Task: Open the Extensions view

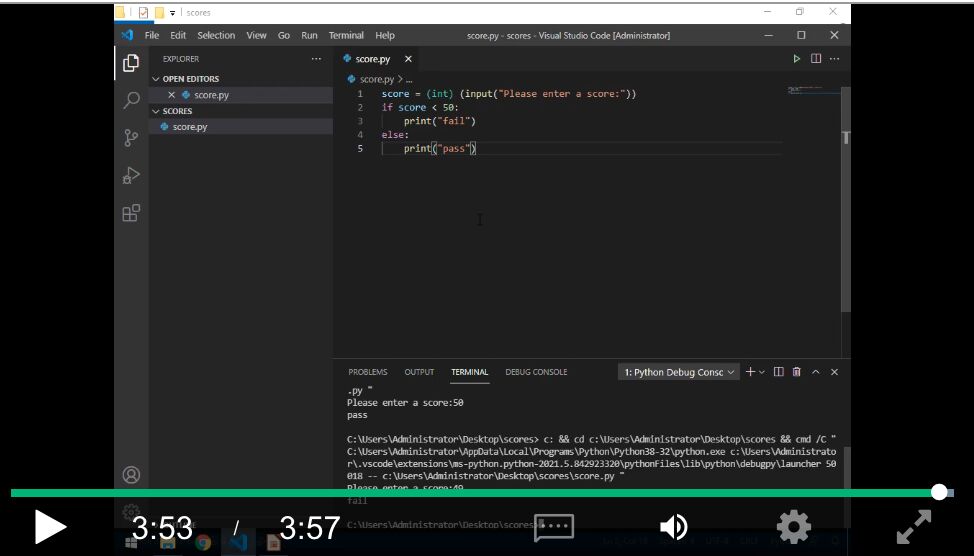Action: [131, 213]
